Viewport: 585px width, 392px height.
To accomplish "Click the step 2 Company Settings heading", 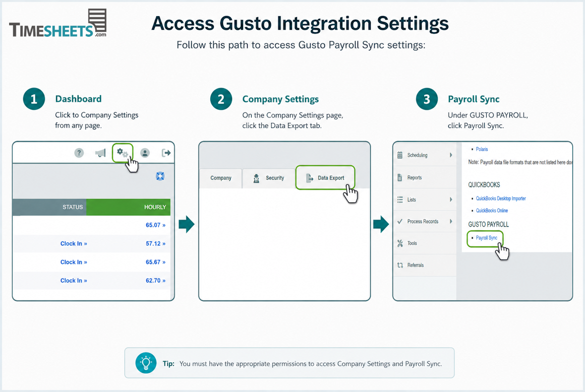I will click(x=280, y=99).
